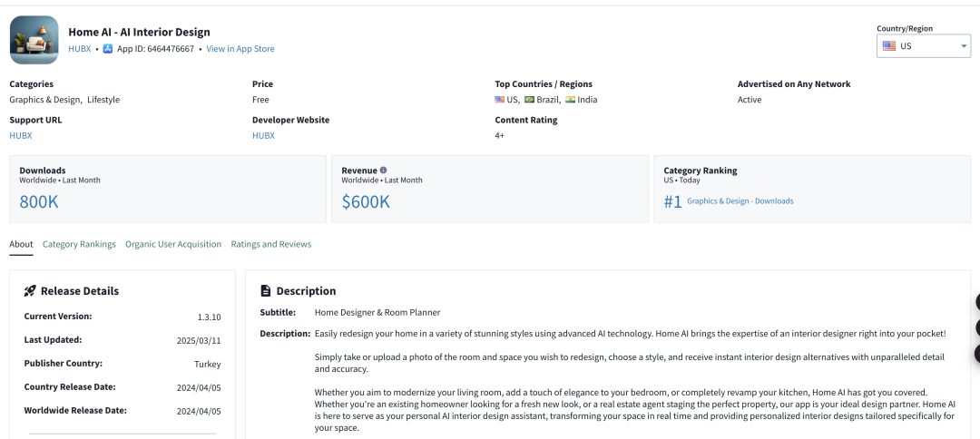This screenshot has height=439, width=980.
Task: Click the rocket icon beside Release Details
Action: [x=30, y=291]
